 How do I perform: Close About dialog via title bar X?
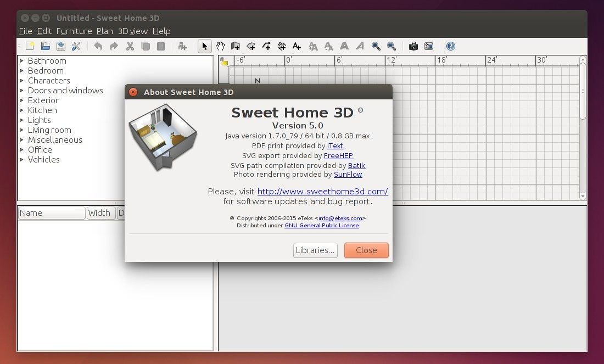133,92
